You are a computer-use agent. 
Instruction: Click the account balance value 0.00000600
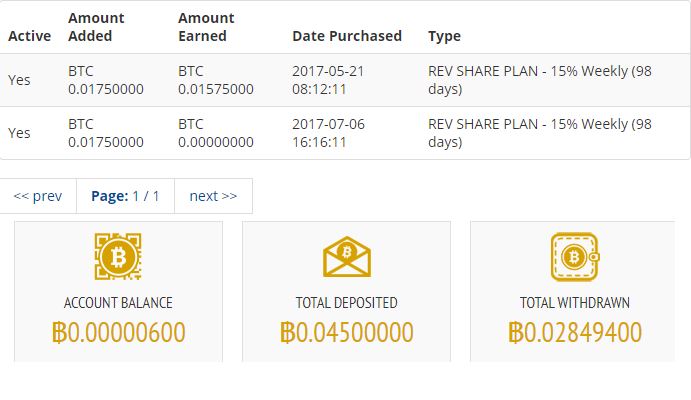pos(119,332)
